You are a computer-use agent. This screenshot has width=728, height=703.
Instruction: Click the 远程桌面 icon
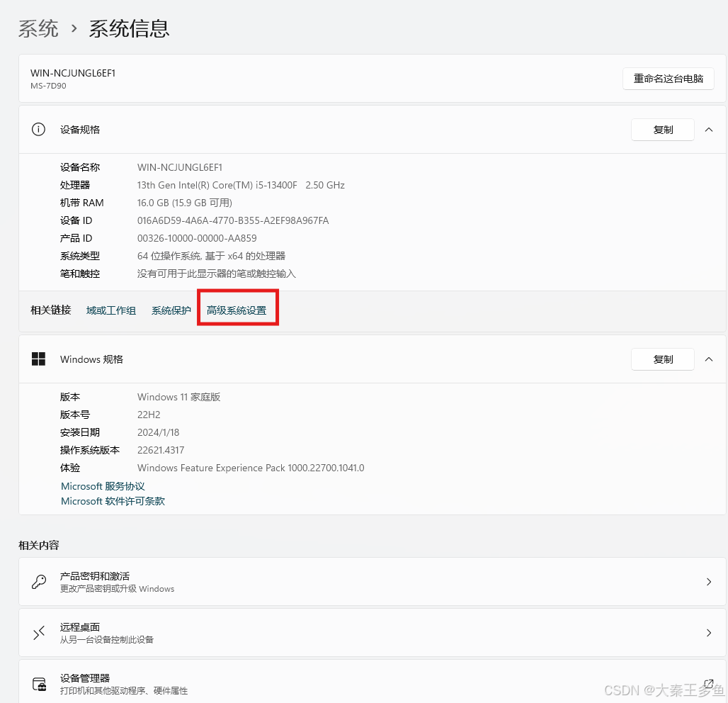(x=39, y=633)
